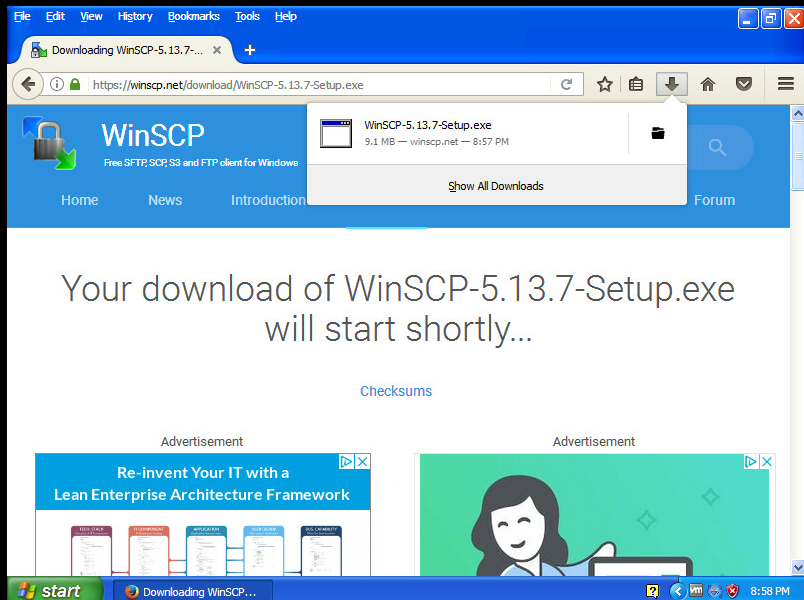
Task: Open the View menu
Action: tap(91, 16)
